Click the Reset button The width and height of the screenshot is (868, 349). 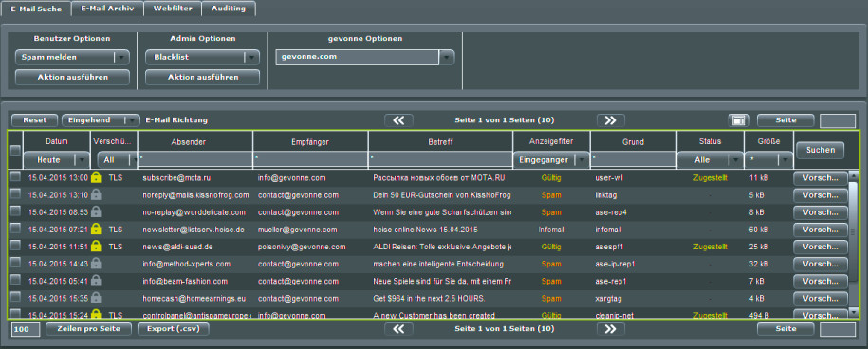tap(34, 120)
